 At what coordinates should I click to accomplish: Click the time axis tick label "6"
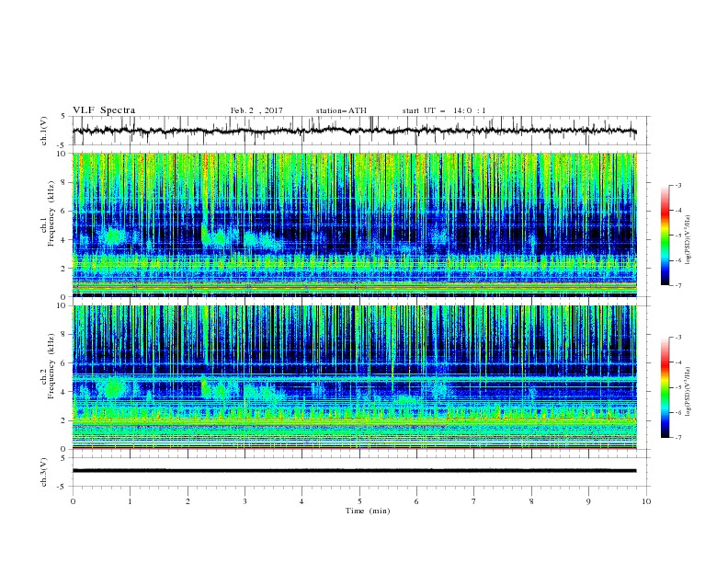pyautogui.click(x=416, y=501)
